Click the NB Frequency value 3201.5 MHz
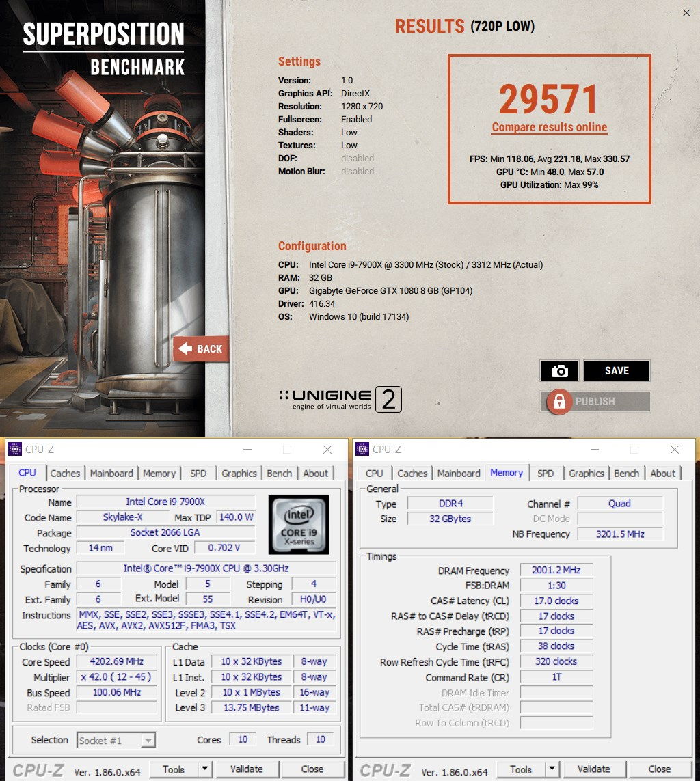700x781 pixels. [620, 534]
